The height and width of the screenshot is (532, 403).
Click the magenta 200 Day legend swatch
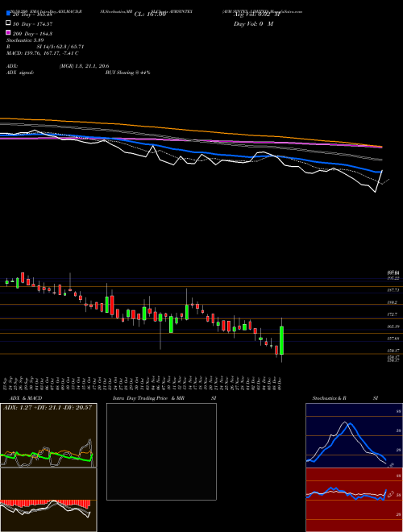[x=9, y=32]
